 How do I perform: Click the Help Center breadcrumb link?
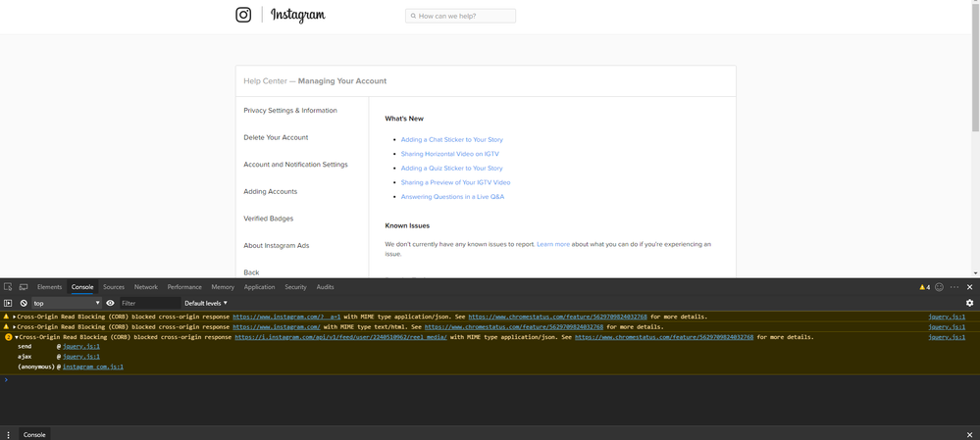click(x=265, y=81)
